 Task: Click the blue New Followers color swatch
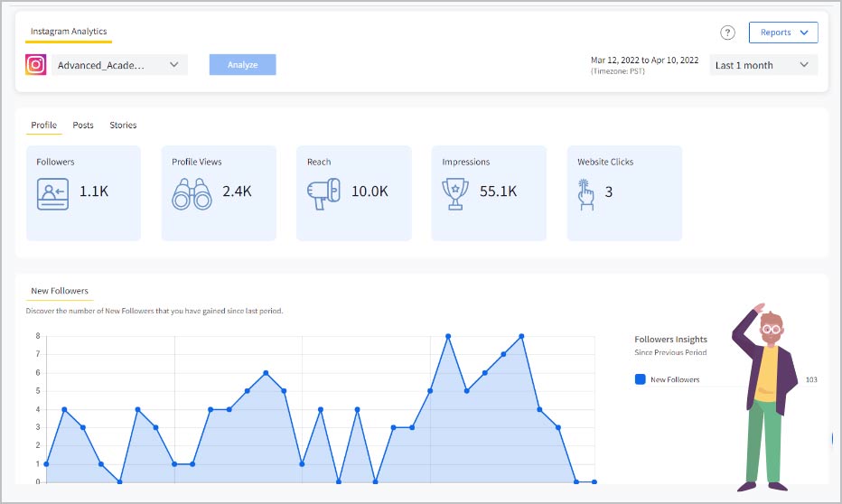[640, 379]
